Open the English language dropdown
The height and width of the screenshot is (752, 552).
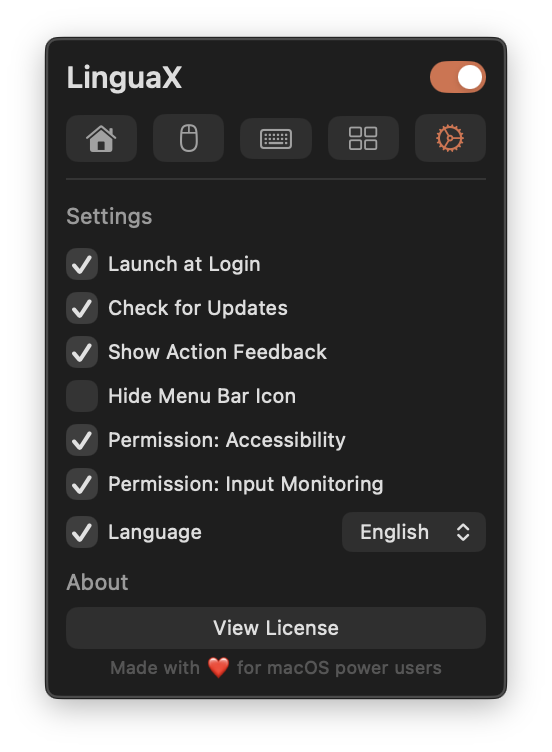(414, 532)
